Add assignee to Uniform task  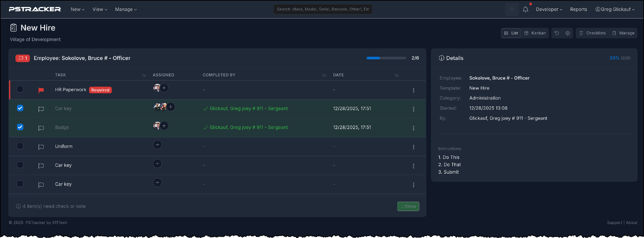[x=157, y=145]
